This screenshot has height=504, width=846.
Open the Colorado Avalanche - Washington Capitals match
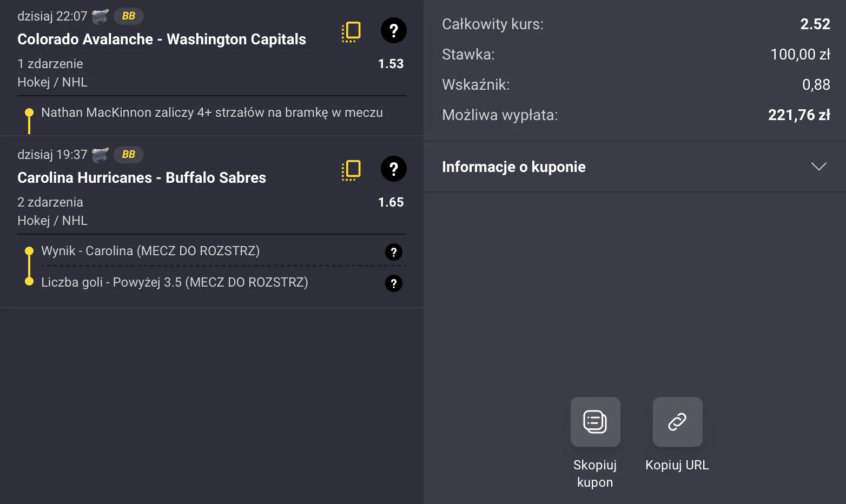point(162,39)
